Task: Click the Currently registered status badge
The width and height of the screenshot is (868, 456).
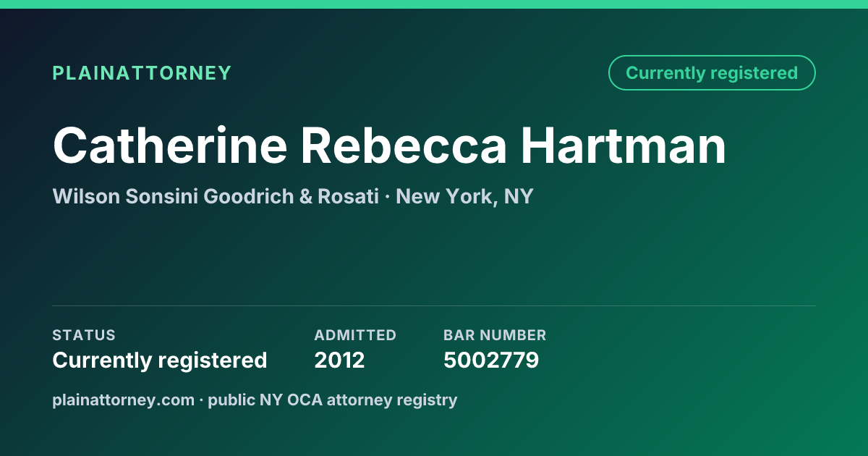Action: (712, 73)
